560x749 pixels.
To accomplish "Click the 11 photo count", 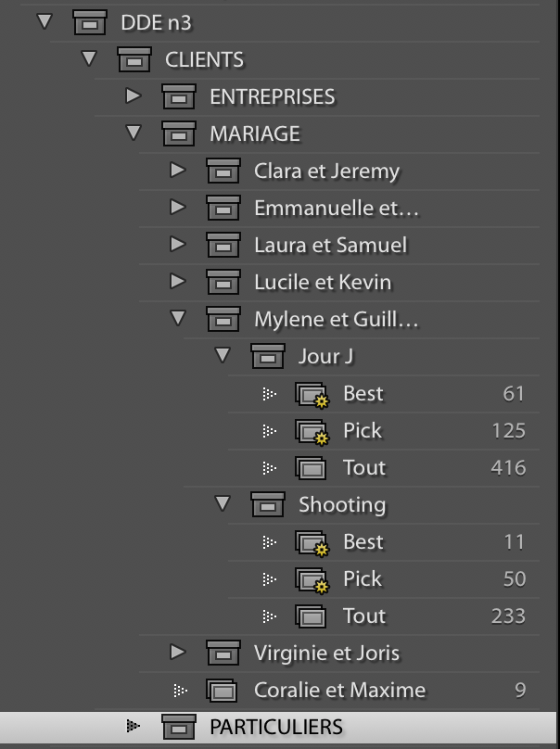I will pyautogui.click(x=515, y=541).
